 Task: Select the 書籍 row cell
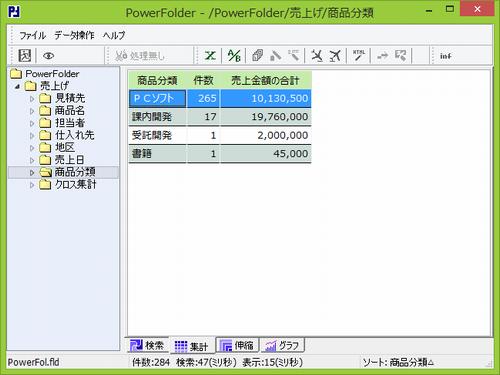157,154
